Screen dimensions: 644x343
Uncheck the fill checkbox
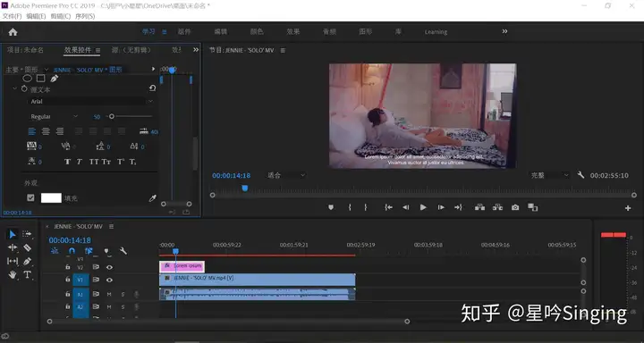pos(30,197)
